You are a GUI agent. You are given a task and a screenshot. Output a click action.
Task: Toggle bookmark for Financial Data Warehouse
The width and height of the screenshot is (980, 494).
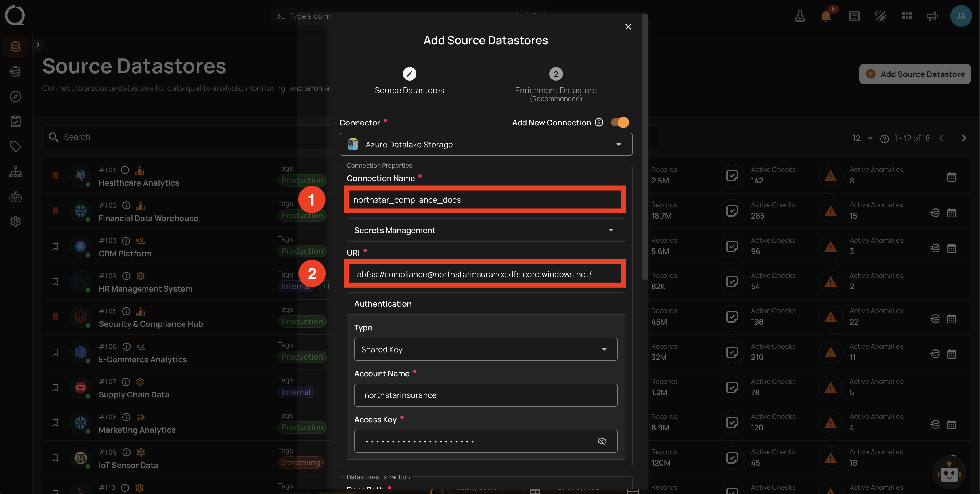[x=56, y=211]
